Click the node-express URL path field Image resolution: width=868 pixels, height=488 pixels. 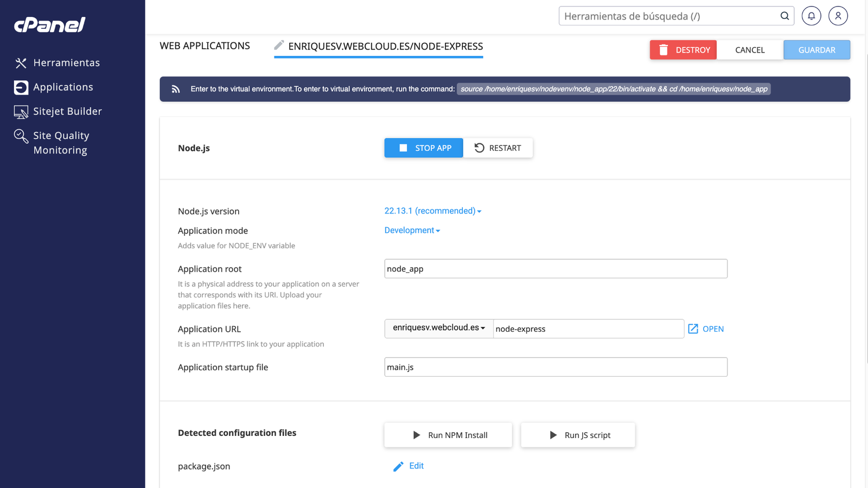tap(589, 329)
